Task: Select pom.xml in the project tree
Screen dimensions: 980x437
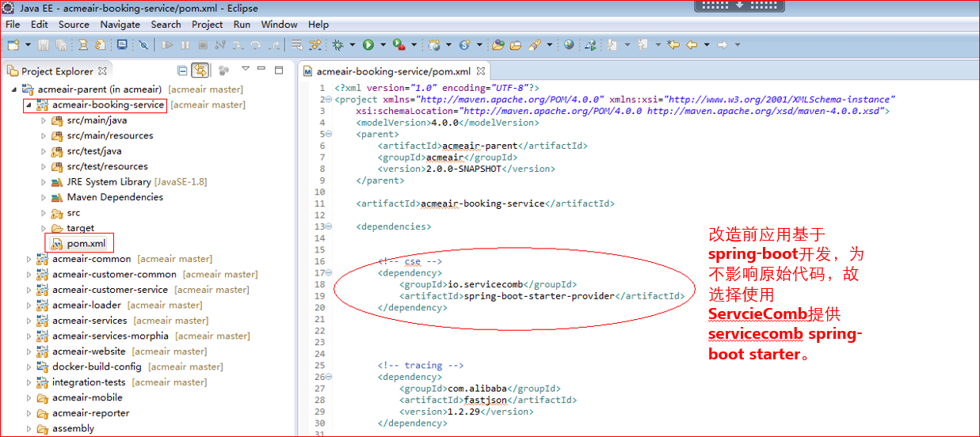Action: [x=86, y=243]
